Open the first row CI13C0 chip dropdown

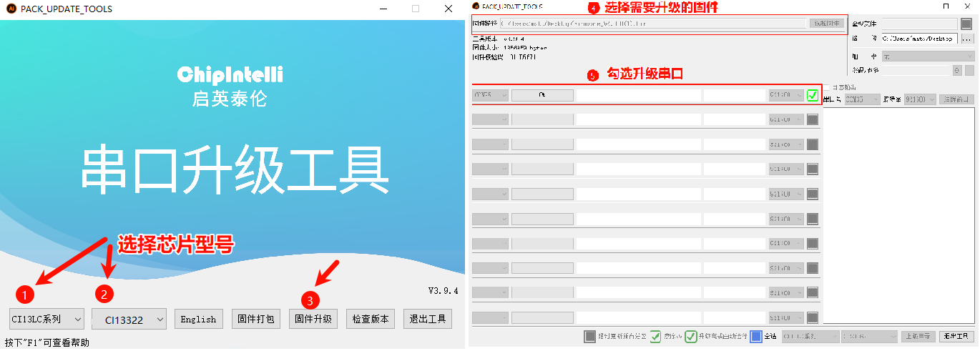[786, 95]
